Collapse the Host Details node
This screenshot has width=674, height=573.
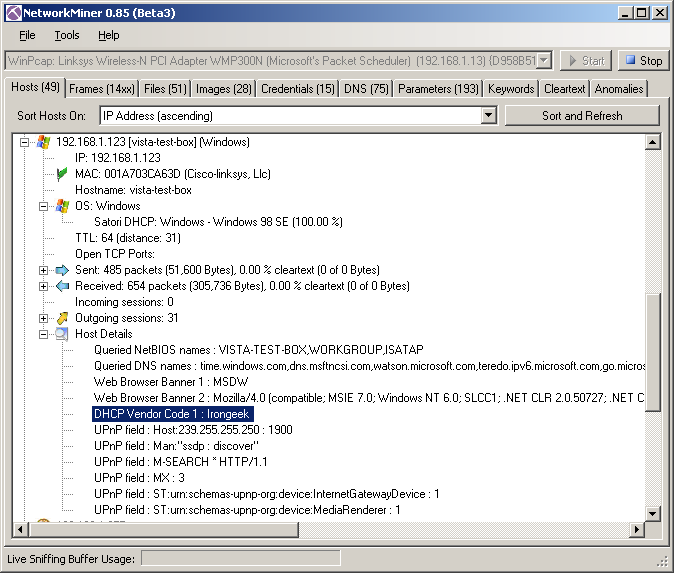tap(43, 334)
